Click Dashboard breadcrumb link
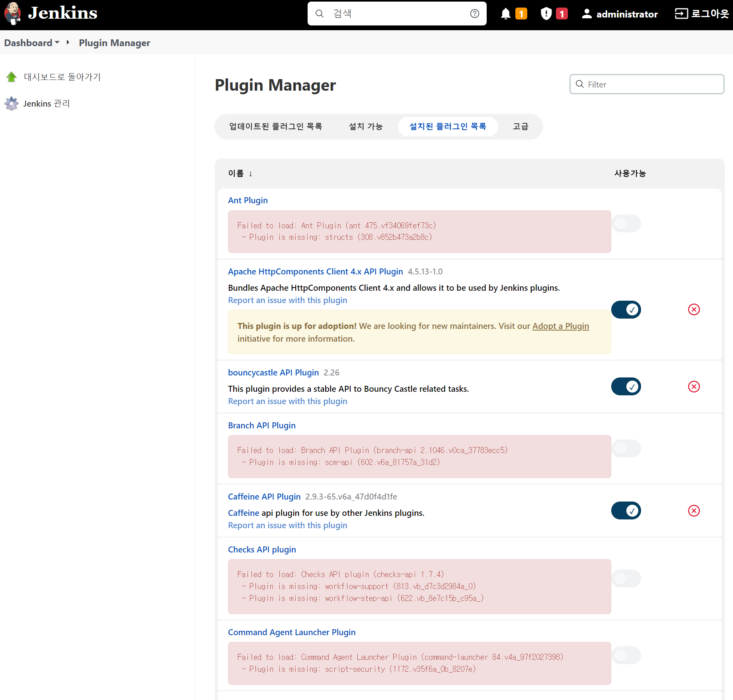Image resolution: width=733 pixels, height=700 pixels. pyautogui.click(x=28, y=43)
